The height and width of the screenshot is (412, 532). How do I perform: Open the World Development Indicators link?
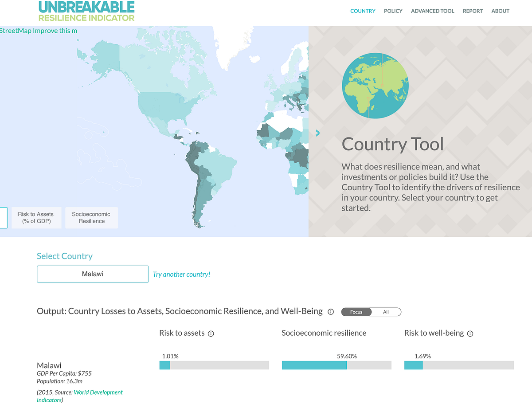point(98,392)
